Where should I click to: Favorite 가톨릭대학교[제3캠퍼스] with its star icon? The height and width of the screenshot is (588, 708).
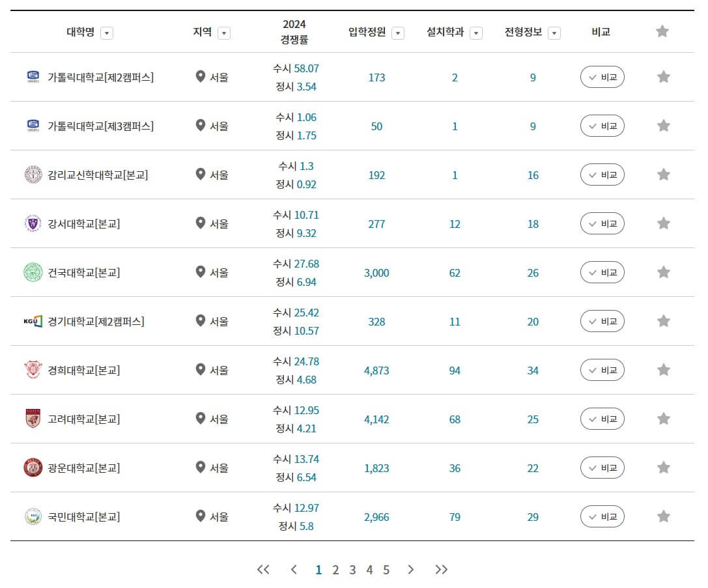(663, 126)
